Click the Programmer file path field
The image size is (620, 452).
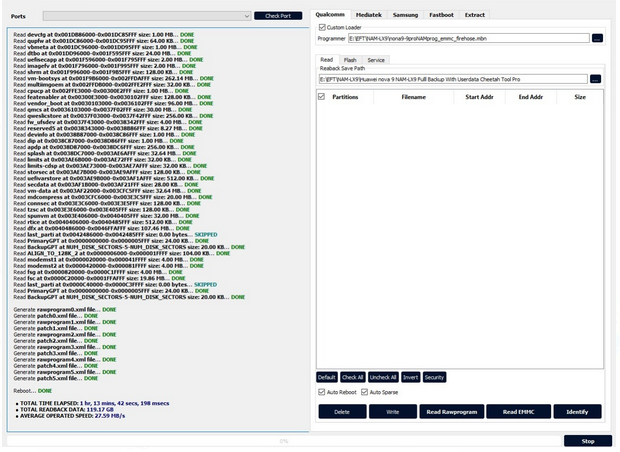tap(469, 38)
